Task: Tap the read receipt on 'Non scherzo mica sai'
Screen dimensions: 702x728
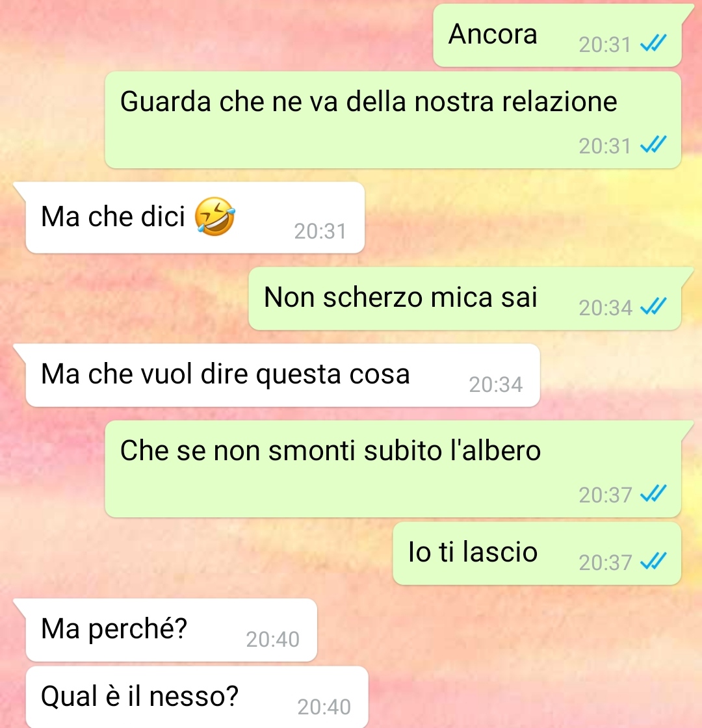Action: tap(653, 307)
